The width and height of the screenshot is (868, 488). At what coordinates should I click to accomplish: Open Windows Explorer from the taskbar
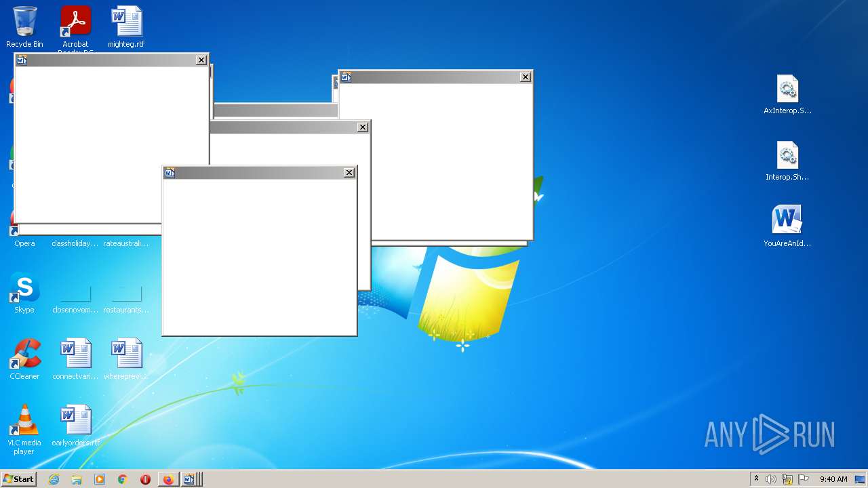(77, 479)
